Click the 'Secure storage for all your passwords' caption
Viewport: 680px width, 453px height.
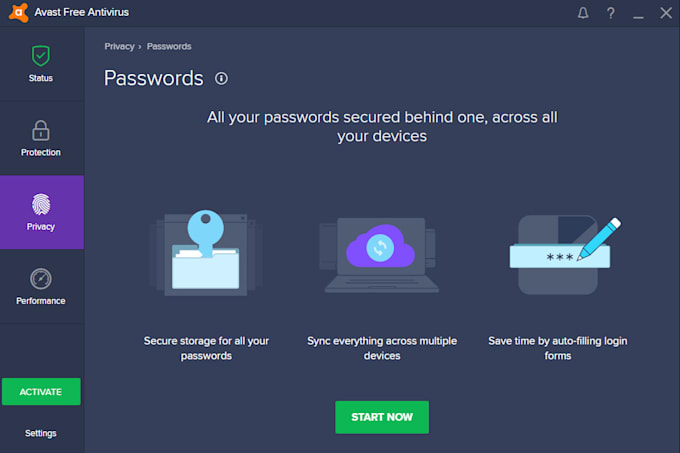click(206, 348)
